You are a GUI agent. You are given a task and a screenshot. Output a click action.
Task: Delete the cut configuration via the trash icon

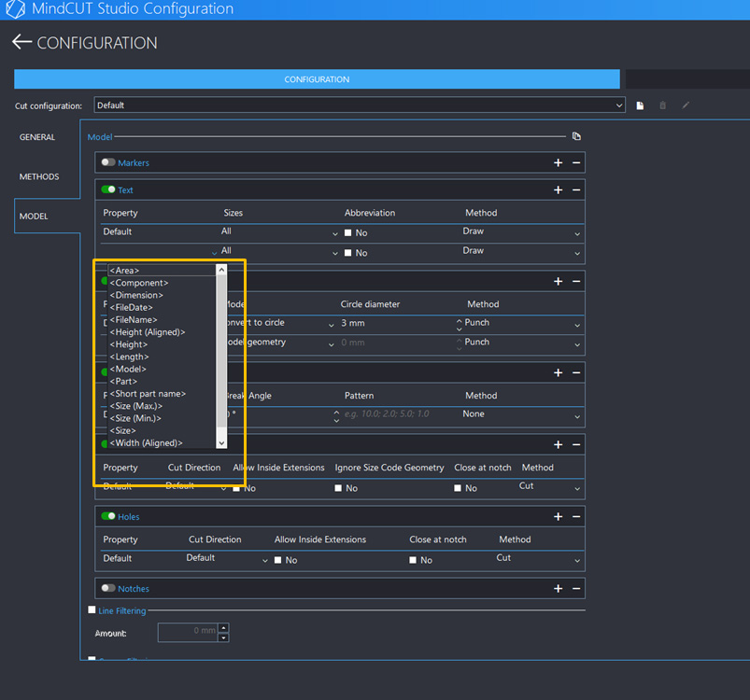[x=662, y=105]
